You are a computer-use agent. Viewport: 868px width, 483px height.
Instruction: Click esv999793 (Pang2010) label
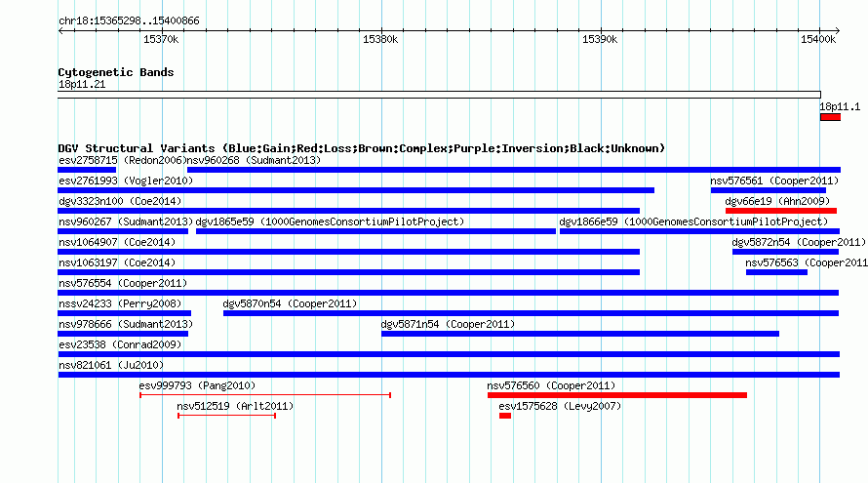(x=197, y=386)
